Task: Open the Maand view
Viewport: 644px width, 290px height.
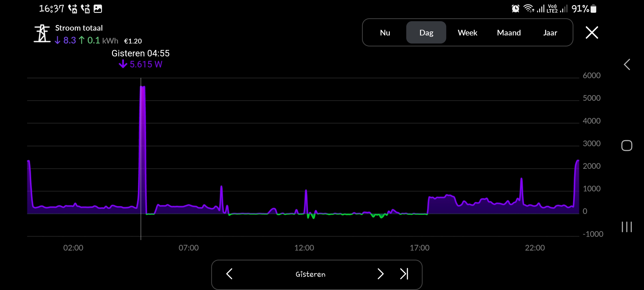Action: point(509,33)
